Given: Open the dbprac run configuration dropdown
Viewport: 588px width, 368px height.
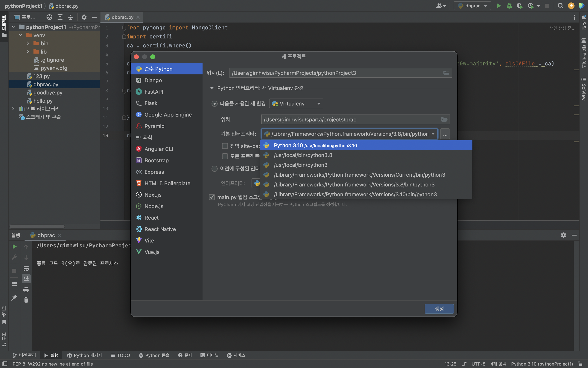Looking at the screenshot, I should [472, 6].
